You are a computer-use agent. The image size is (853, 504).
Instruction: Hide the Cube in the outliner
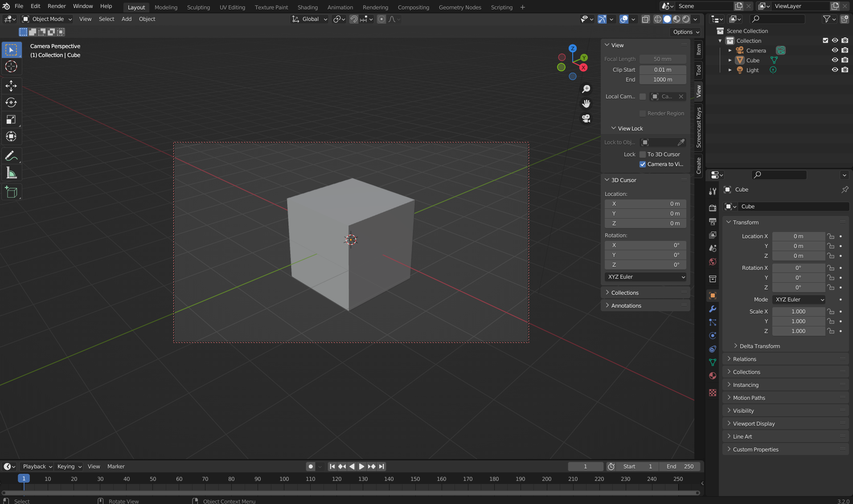coord(835,60)
